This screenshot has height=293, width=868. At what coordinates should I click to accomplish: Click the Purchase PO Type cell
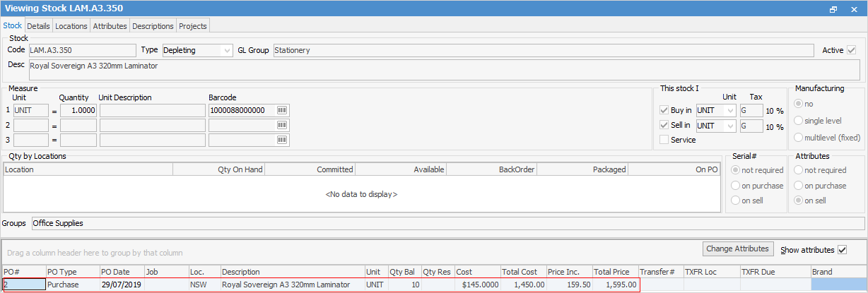pos(72,285)
